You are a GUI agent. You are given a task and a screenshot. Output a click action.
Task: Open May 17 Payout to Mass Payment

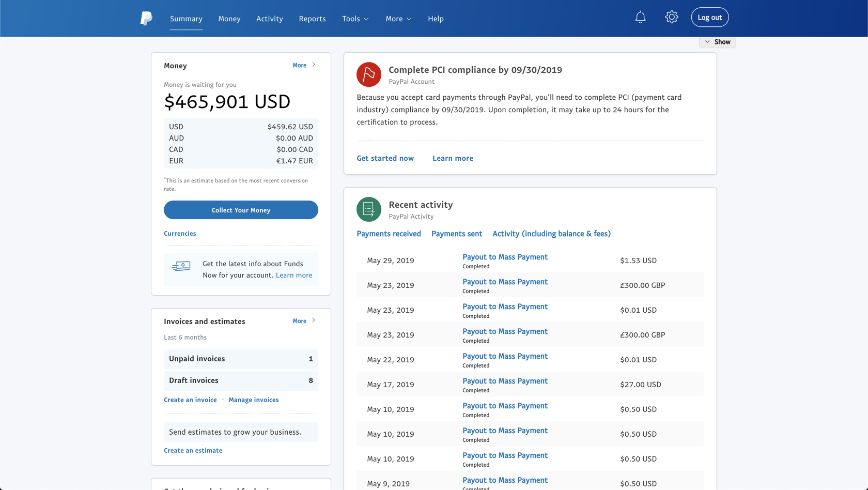click(505, 381)
